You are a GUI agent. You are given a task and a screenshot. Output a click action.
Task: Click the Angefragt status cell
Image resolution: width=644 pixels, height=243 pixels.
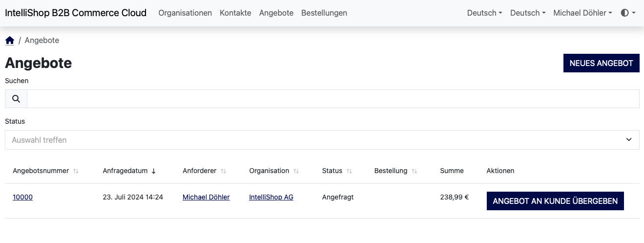(x=338, y=197)
